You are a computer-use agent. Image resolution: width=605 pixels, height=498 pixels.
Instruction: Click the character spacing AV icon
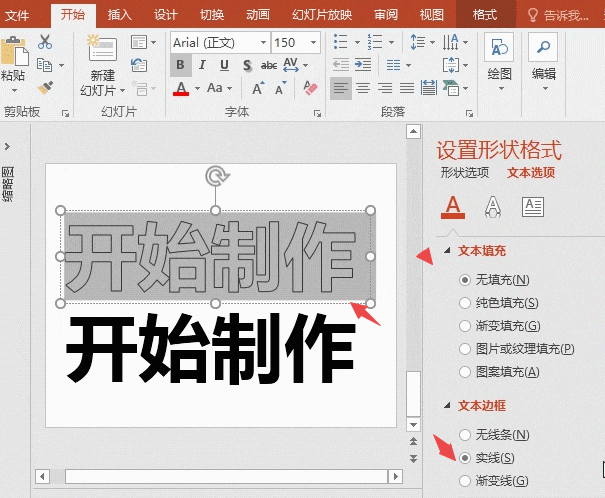click(291, 65)
